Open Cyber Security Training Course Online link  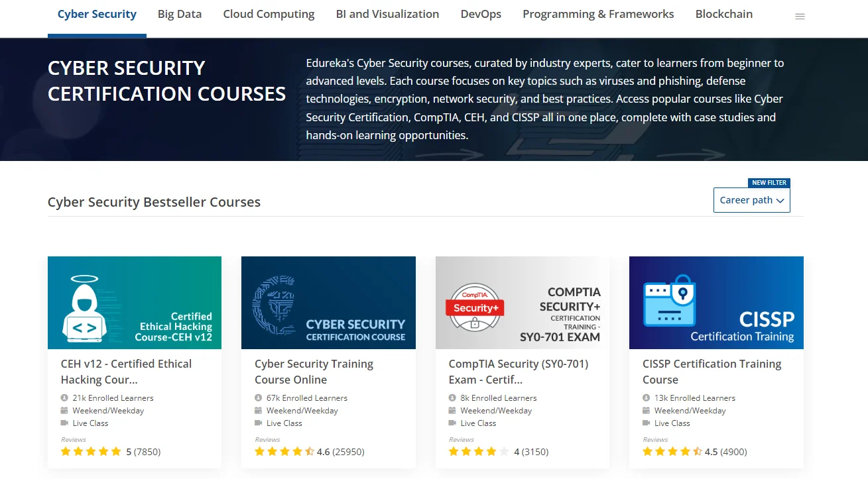[314, 372]
